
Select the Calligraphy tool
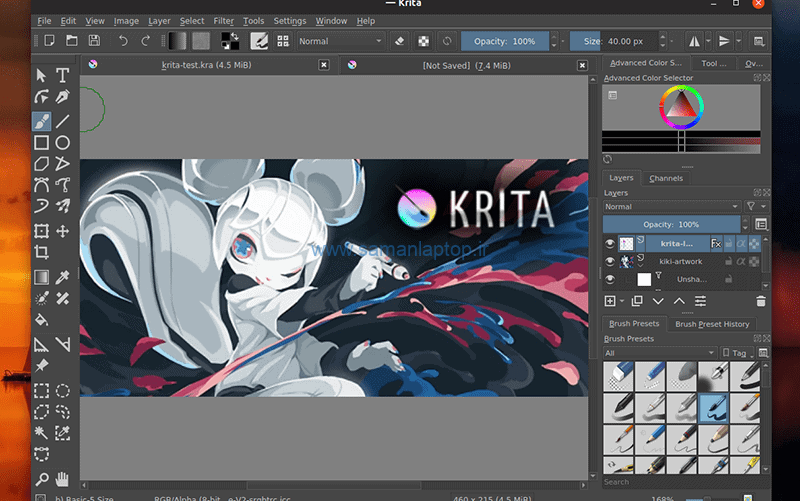point(62,97)
